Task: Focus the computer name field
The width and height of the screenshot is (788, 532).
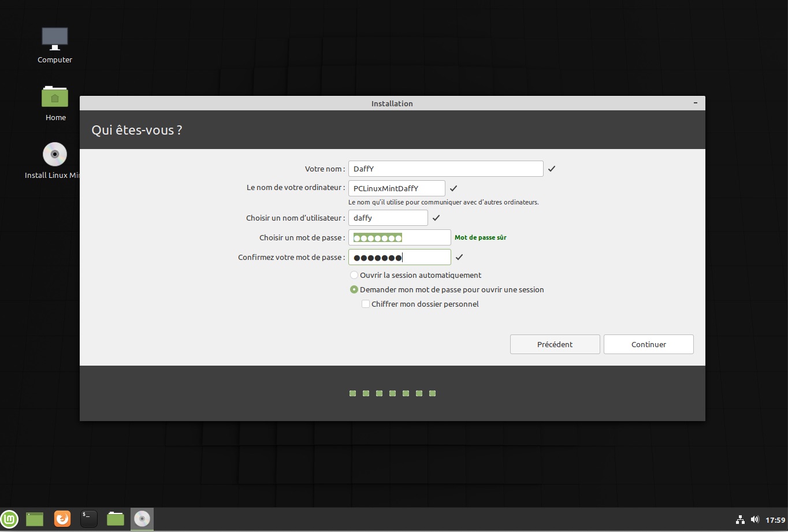Action: pos(396,188)
